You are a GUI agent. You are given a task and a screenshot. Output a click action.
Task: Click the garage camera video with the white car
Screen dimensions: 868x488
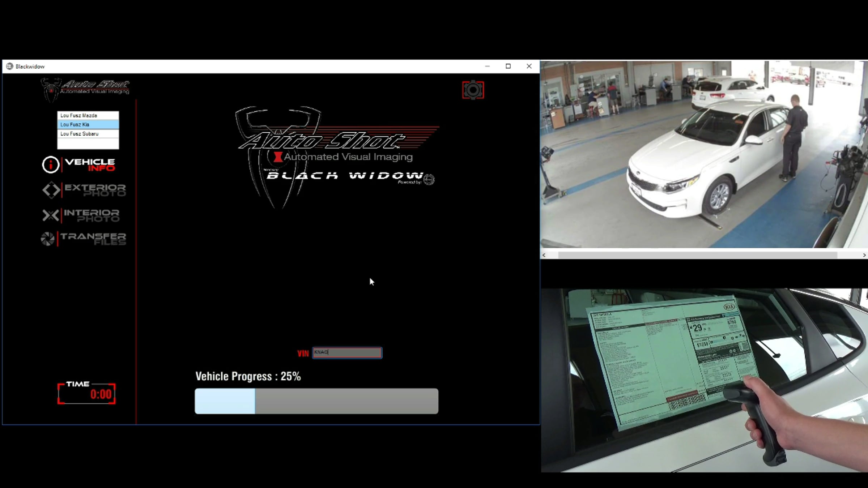[704, 154]
